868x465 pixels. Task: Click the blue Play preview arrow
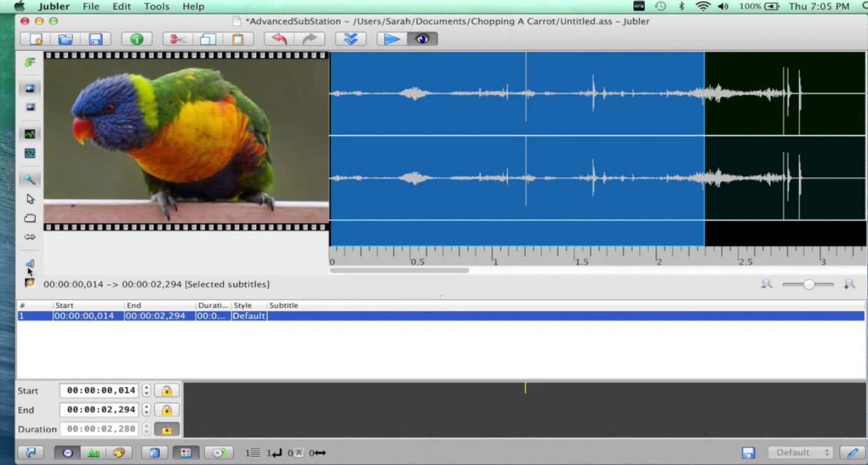coord(392,39)
